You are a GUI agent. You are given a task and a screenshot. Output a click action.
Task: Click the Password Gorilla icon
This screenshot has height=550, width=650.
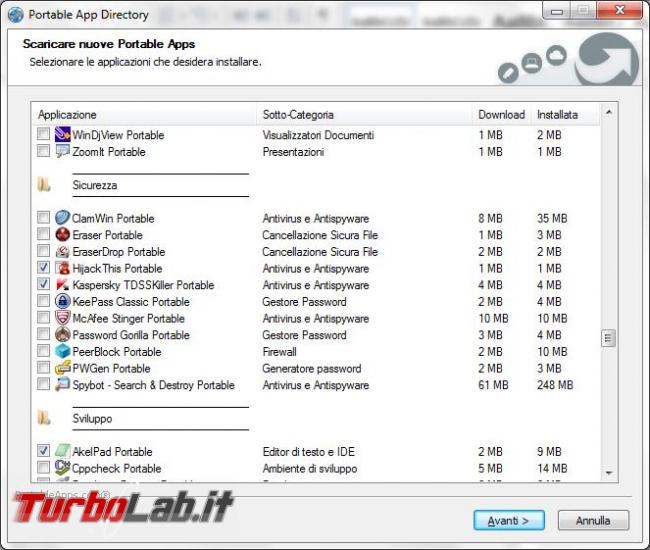(63, 334)
